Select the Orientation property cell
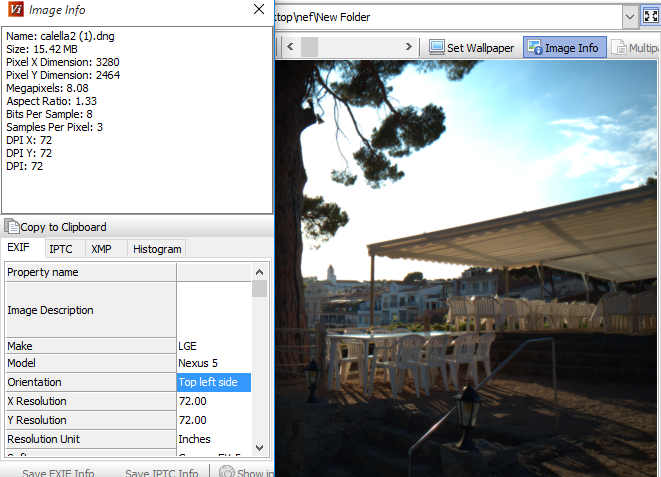The height and width of the screenshot is (477, 661). (91, 382)
